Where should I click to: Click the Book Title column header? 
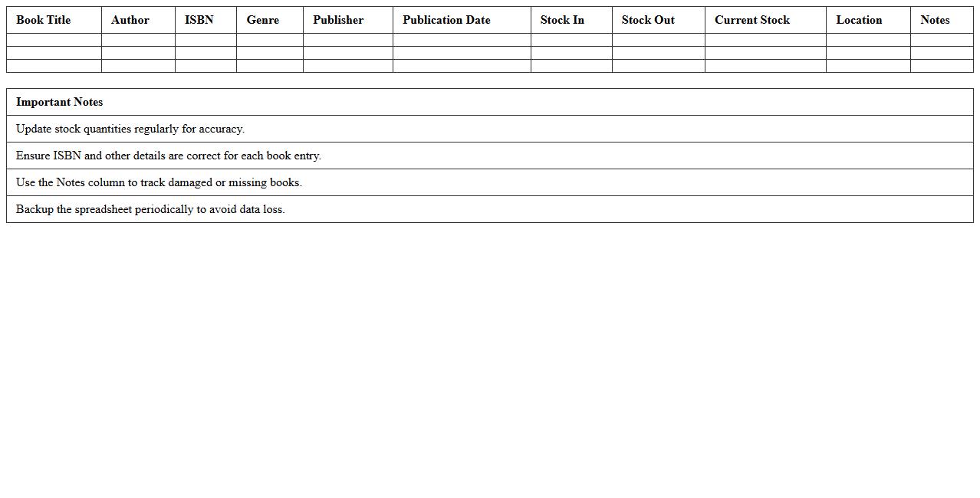click(x=44, y=20)
